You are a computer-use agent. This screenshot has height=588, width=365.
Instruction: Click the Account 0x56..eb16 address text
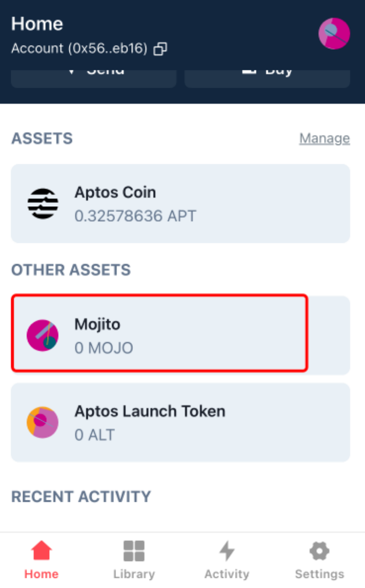coord(79,48)
